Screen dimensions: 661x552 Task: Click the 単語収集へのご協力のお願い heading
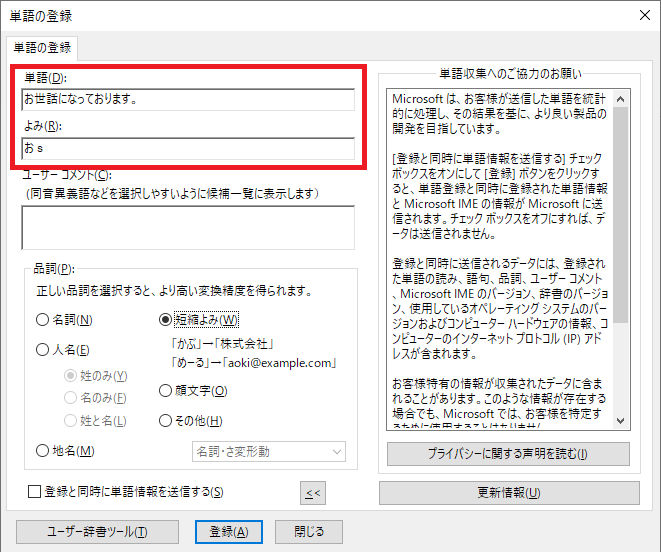point(511,74)
